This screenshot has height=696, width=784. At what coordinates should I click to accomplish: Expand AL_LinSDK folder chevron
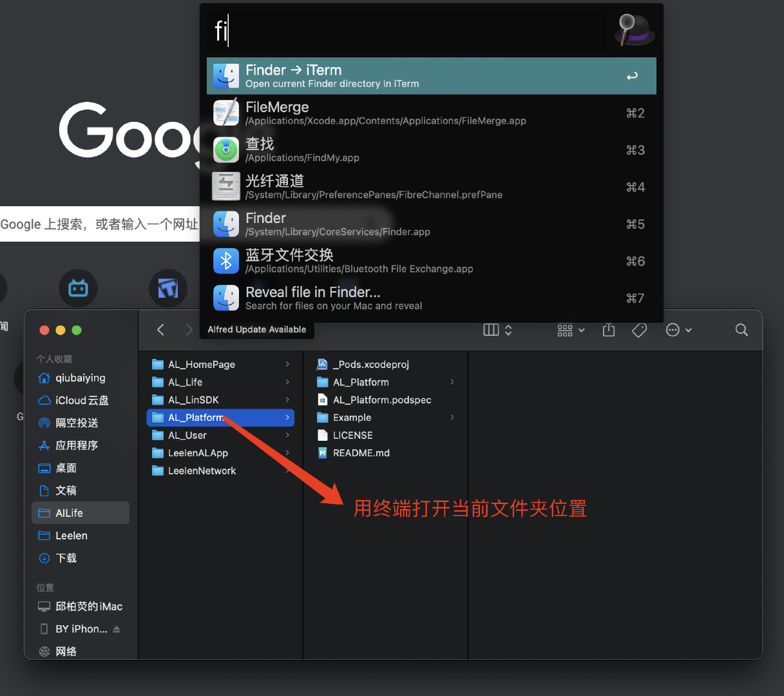click(287, 400)
